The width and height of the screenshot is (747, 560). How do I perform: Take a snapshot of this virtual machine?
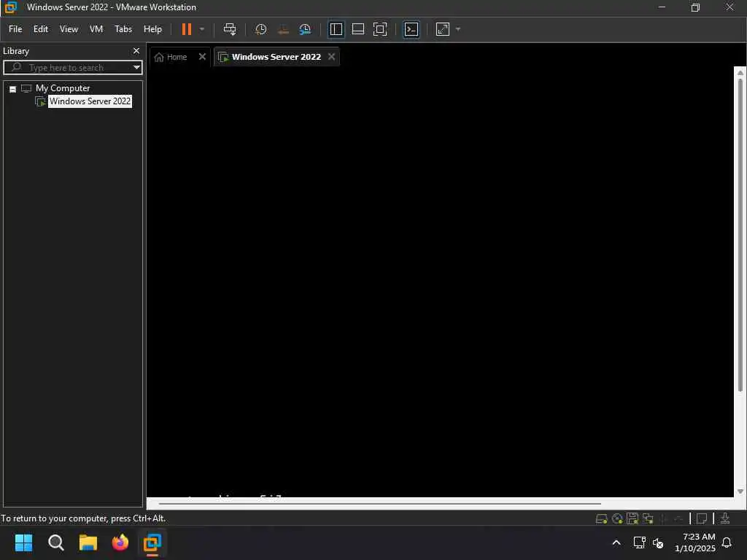pyautogui.click(x=260, y=29)
